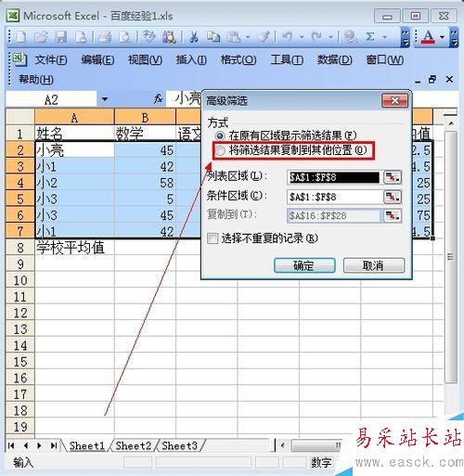Restore the workbook window button
Viewport: 464px width, 476px height.
432,80
